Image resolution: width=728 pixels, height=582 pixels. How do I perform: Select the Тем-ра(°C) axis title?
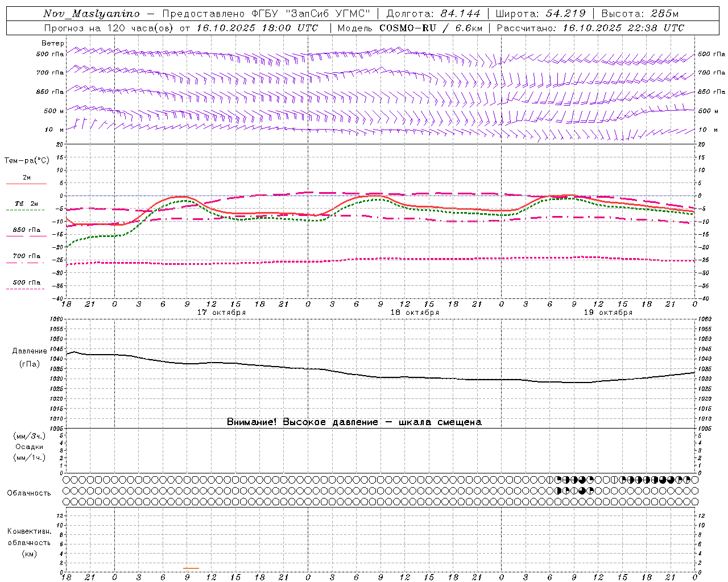click(x=27, y=161)
